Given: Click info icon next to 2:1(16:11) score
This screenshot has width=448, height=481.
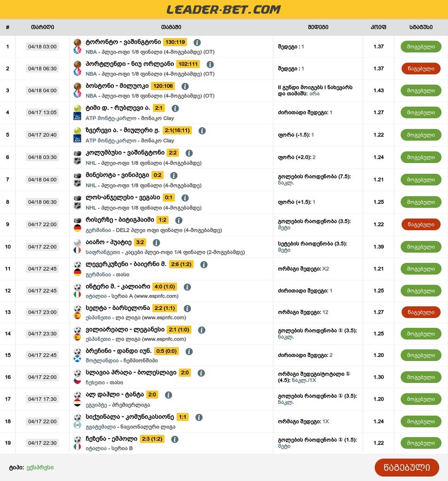Looking at the screenshot, I should [202, 131].
